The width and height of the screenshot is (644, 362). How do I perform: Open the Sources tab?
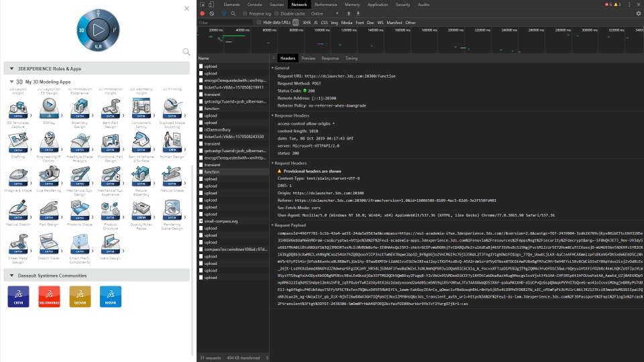(x=276, y=5)
